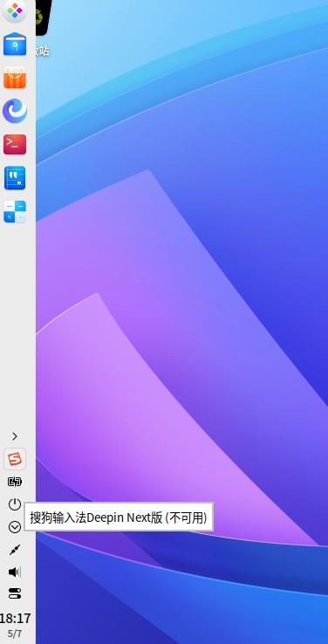Screen dimensions: 328x644
Task: Open the network cable plug tray icon
Action: tap(15, 550)
